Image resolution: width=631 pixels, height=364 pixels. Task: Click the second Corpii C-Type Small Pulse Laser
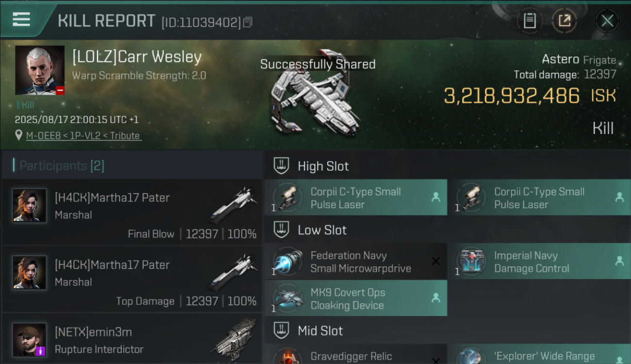(539, 198)
